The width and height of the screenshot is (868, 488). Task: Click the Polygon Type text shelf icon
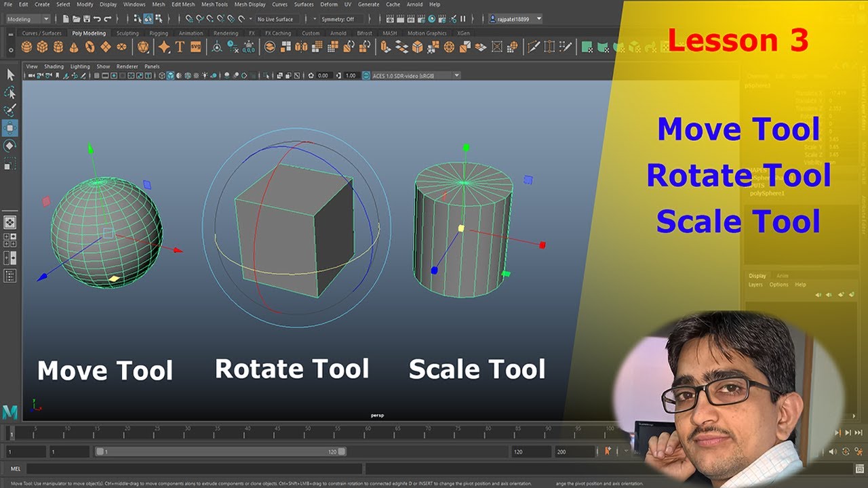tap(180, 47)
